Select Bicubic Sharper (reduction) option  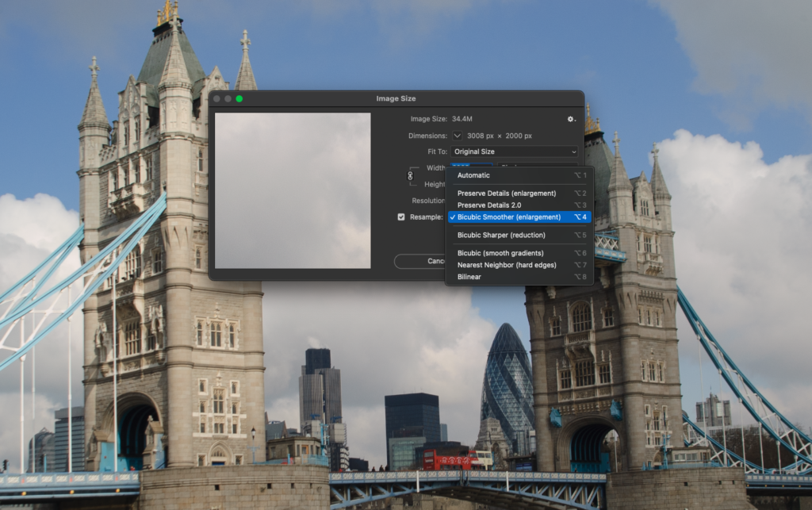point(519,235)
